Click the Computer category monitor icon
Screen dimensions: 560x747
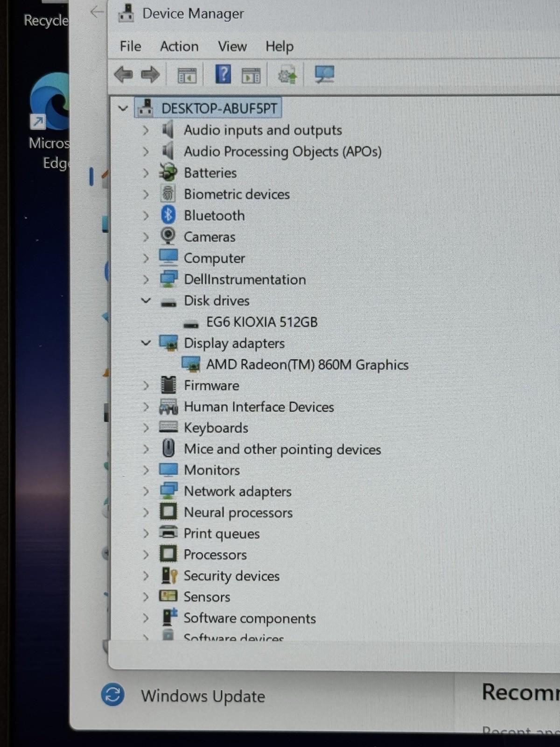[168, 257]
